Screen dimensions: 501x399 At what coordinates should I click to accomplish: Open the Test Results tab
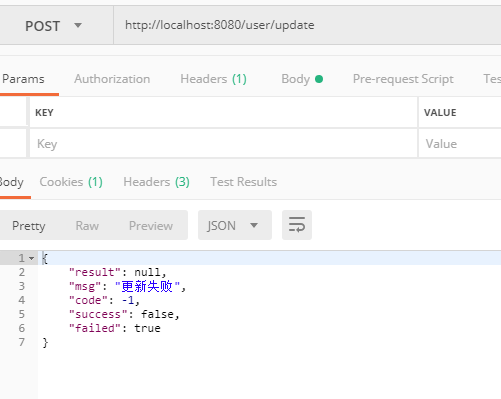pyautogui.click(x=243, y=182)
